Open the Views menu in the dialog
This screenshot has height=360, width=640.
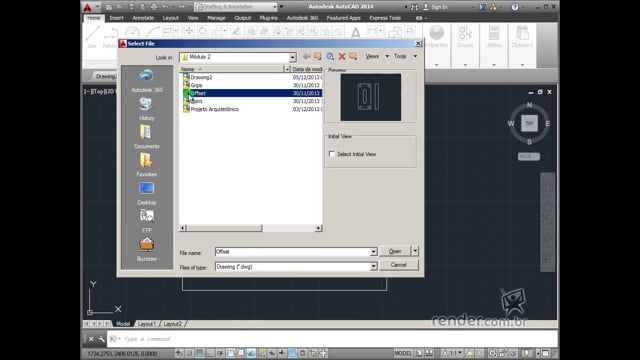[376, 56]
